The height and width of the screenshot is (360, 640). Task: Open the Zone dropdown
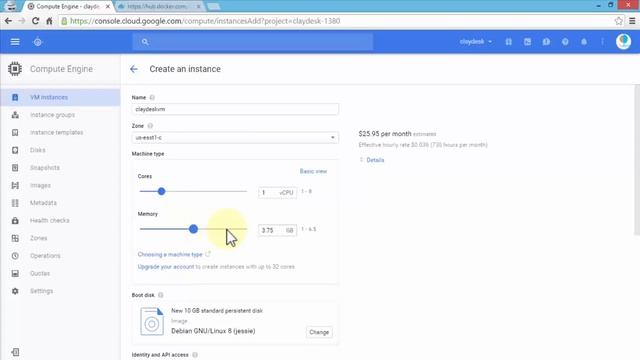coord(235,138)
